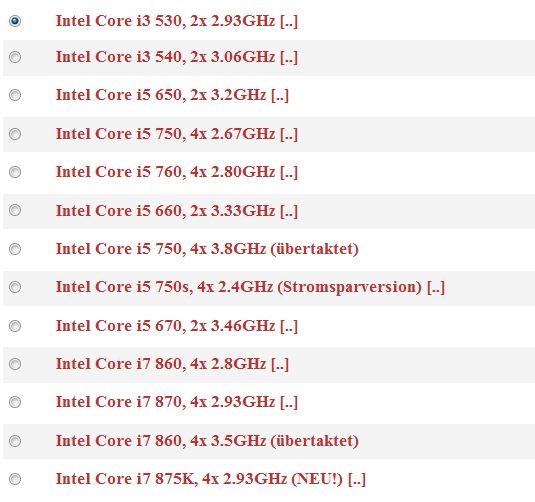Expand the [..] details for Core i7 870
The width and height of the screenshot is (535, 502).
coord(289,402)
